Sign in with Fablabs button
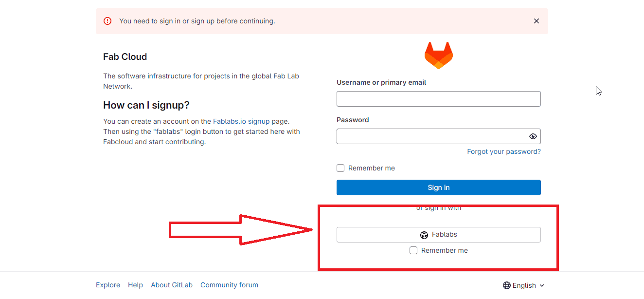 438,235
